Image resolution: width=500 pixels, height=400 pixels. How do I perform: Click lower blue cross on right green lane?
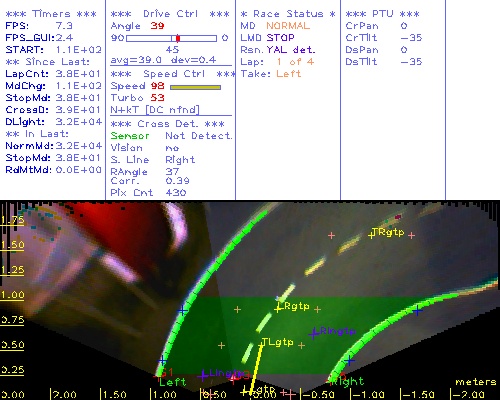click(x=349, y=360)
